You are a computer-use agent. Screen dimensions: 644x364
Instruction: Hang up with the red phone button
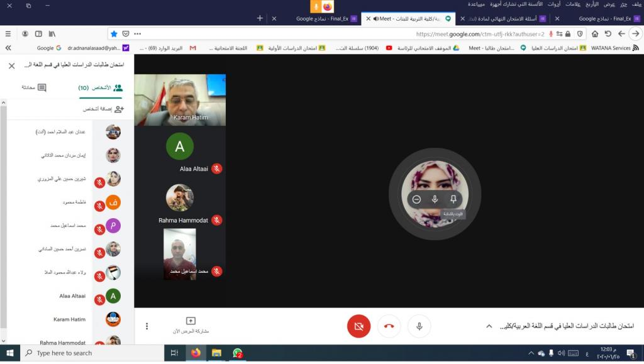click(x=389, y=326)
